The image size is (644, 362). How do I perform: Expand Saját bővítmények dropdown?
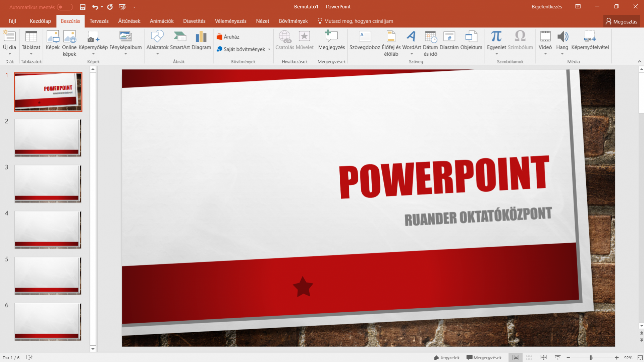(x=269, y=49)
